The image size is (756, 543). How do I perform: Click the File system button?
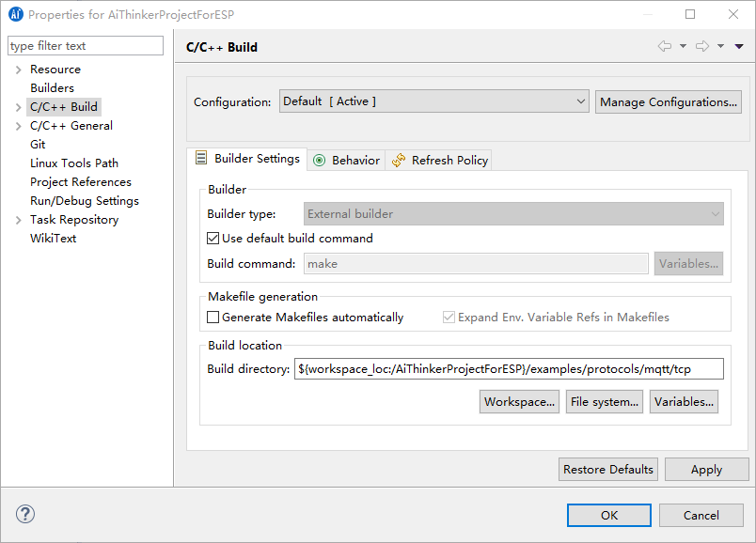(604, 402)
